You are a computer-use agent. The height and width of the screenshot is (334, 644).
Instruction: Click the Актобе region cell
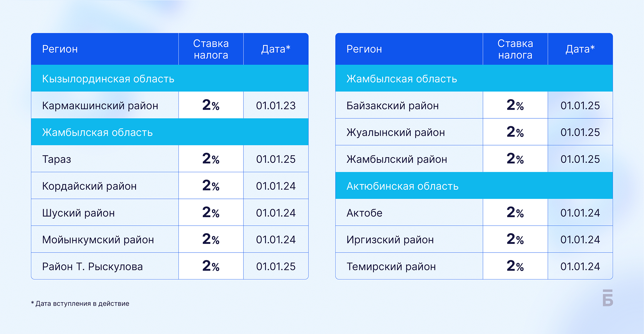point(409,212)
